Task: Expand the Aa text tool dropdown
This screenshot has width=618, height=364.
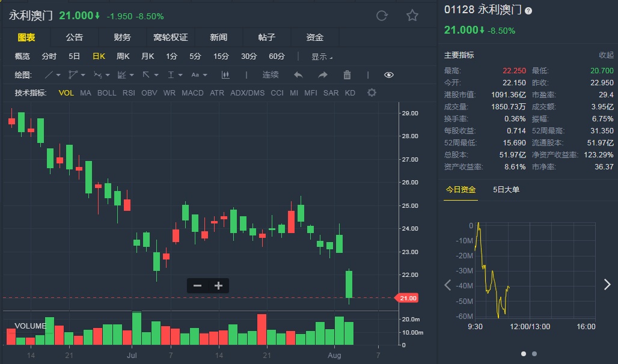Action: (x=199, y=74)
